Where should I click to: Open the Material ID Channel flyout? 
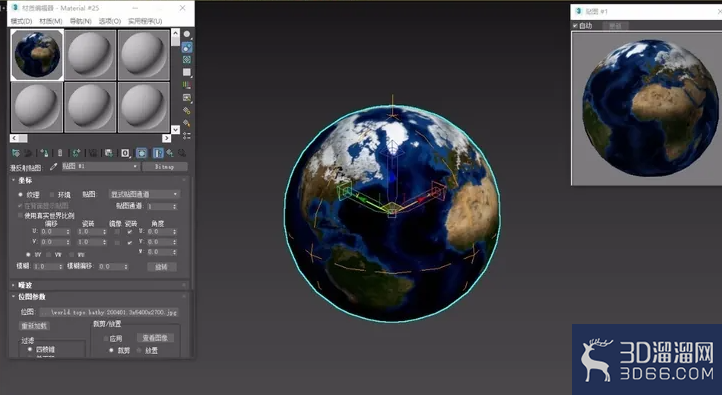(125, 153)
